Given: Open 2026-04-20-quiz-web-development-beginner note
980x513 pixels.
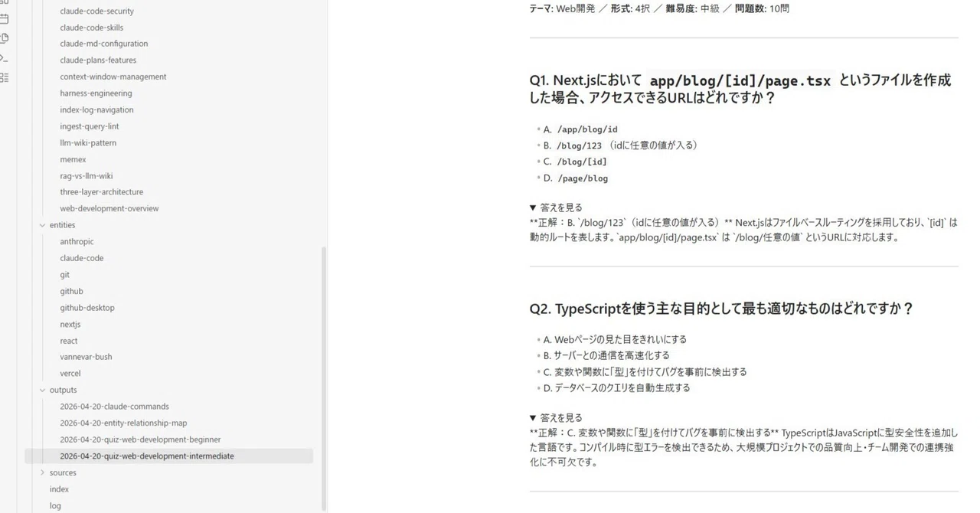Looking at the screenshot, I should [140, 439].
